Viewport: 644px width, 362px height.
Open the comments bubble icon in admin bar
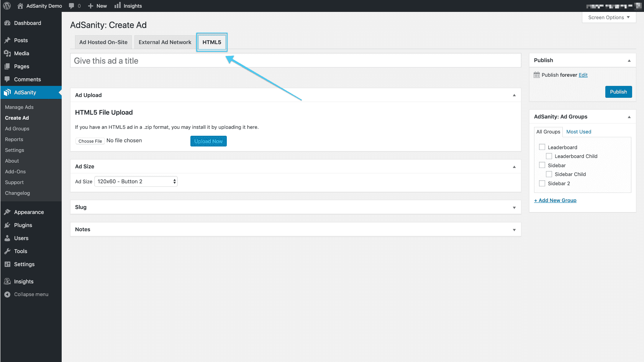pos(71,6)
